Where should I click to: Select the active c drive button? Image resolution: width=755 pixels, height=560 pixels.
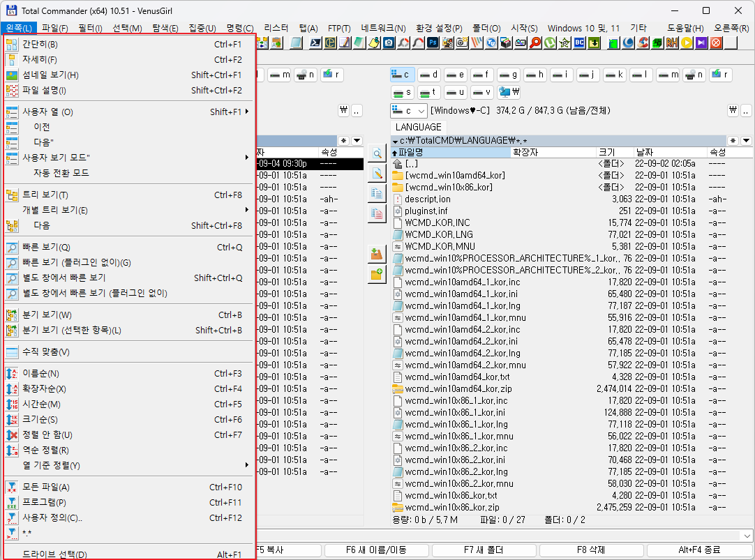[402, 75]
